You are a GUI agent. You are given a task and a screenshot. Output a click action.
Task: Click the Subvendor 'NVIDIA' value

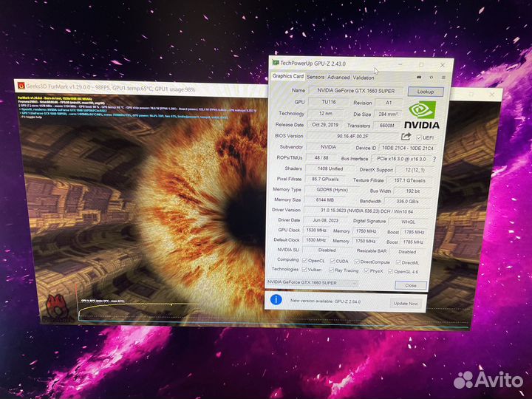[x=328, y=147]
